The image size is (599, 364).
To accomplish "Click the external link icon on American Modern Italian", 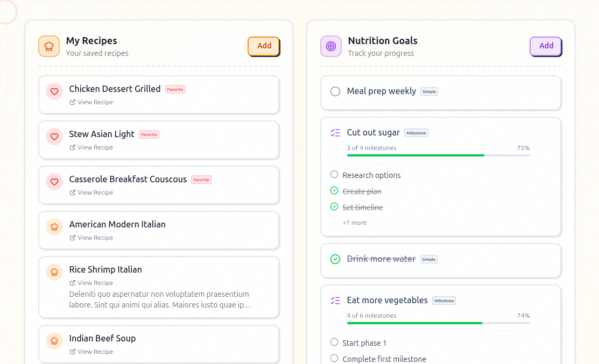I will [72, 237].
